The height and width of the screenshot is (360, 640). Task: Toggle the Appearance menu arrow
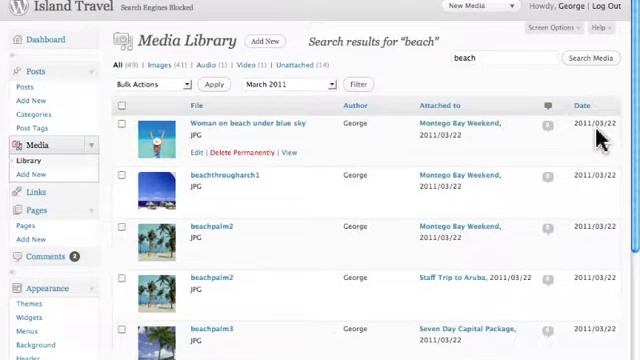click(x=92, y=289)
